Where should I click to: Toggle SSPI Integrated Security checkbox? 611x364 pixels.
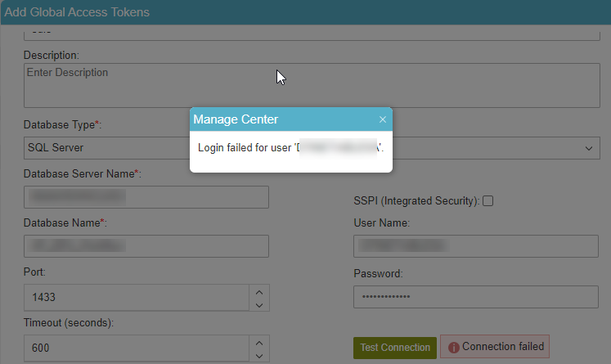[488, 200]
